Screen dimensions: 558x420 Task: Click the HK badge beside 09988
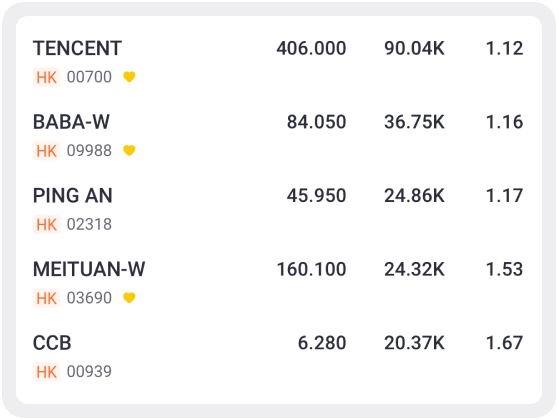click(46, 151)
